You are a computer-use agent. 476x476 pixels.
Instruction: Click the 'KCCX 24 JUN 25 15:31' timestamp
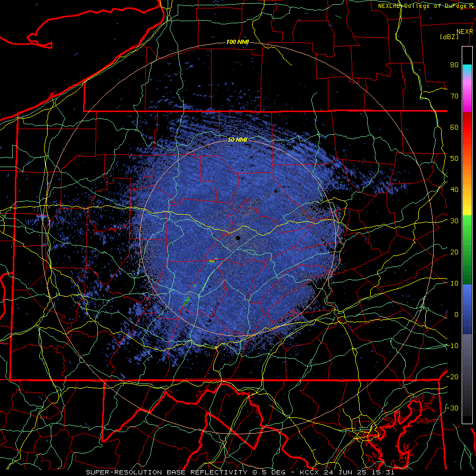click(347, 472)
